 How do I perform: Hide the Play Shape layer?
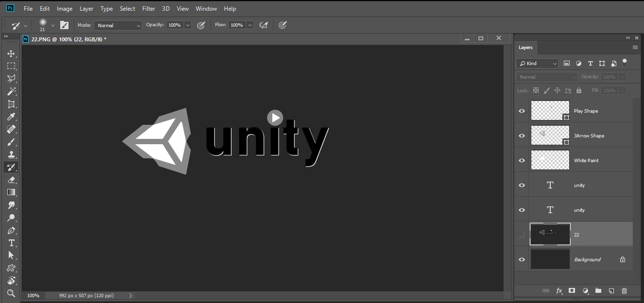coord(522,111)
